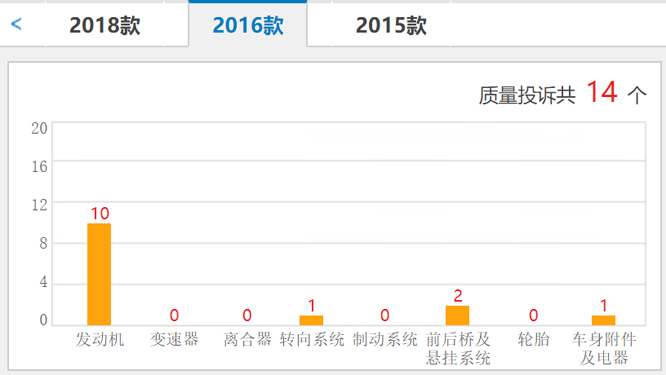
Task: Click the 前后桥及悬挂系统 bar
Action: tap(457, 315)
